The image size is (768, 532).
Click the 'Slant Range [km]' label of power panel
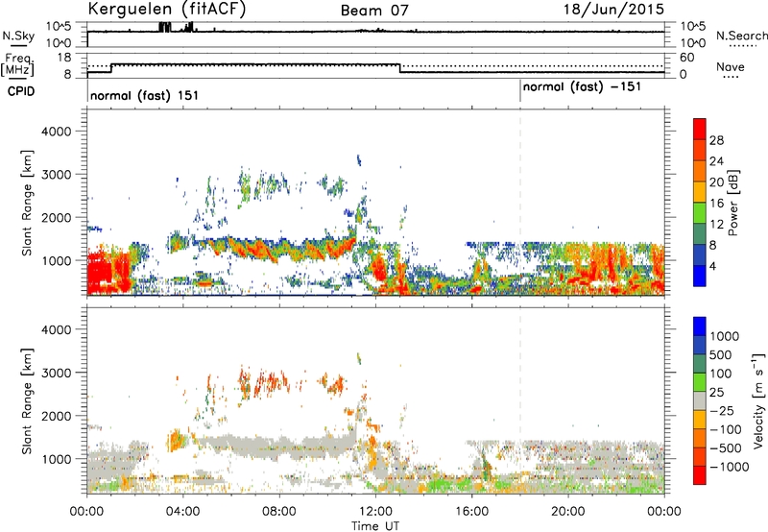27,203
